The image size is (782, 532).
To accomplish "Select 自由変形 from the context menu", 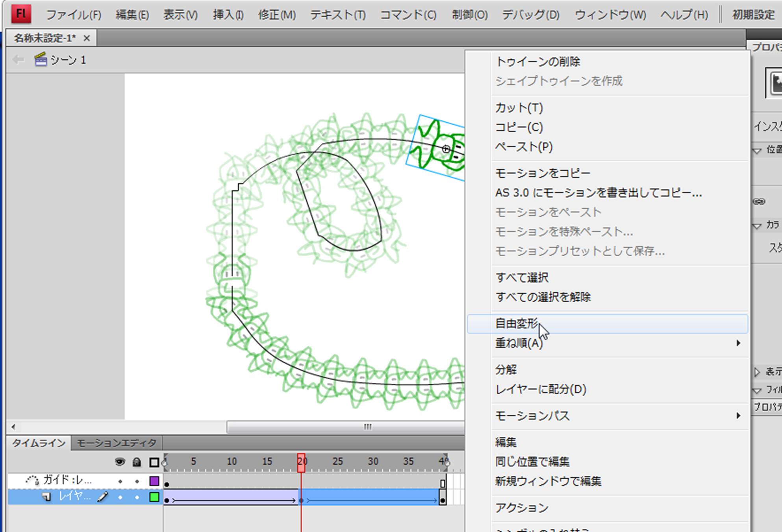I will pos(516,323).
